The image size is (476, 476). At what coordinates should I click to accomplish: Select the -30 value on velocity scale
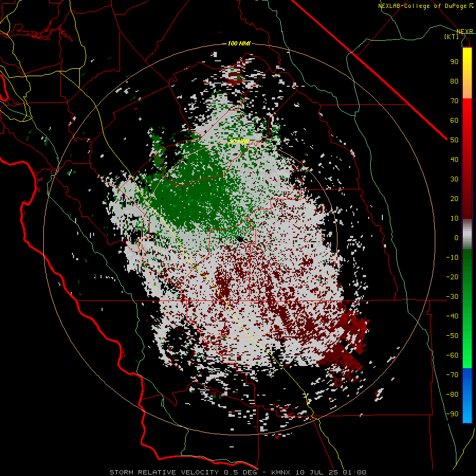click(452, 297)
